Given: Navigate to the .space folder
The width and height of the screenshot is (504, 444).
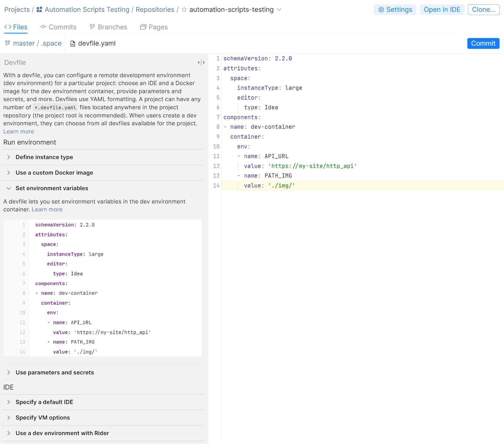Looking at the screenshot, I should click(x=51, y=44).
